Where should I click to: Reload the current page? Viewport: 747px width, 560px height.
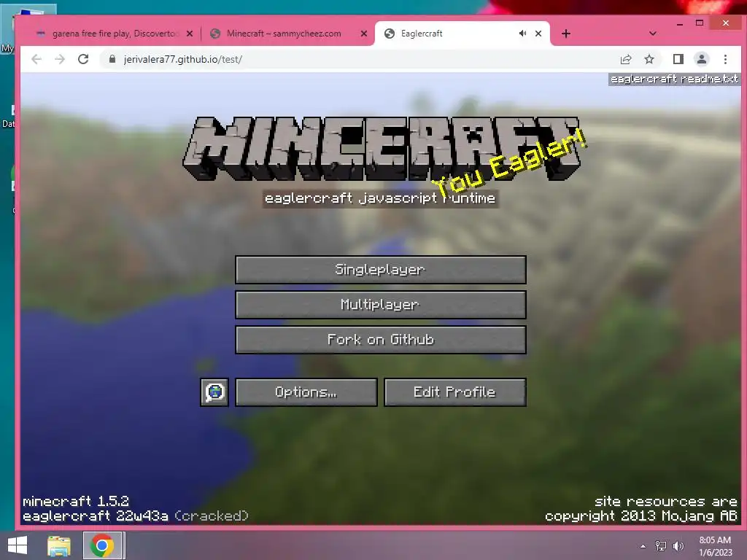[83, 59]
